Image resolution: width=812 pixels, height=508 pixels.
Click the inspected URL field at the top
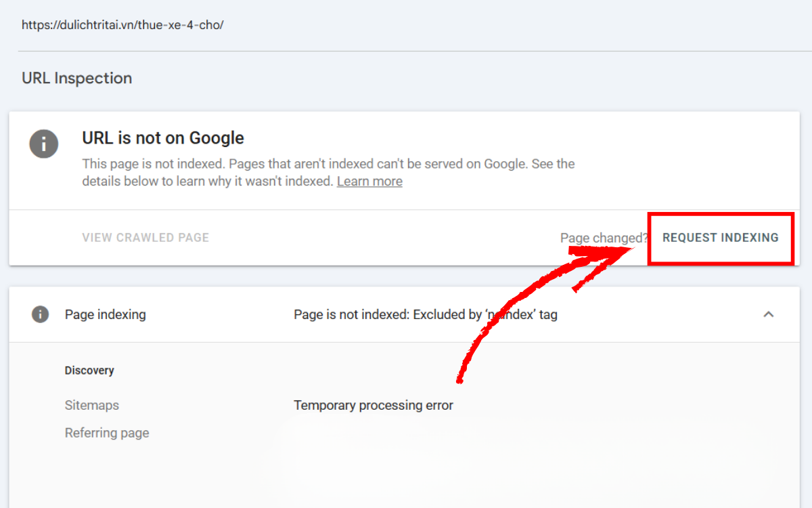(x=122, y=24)
